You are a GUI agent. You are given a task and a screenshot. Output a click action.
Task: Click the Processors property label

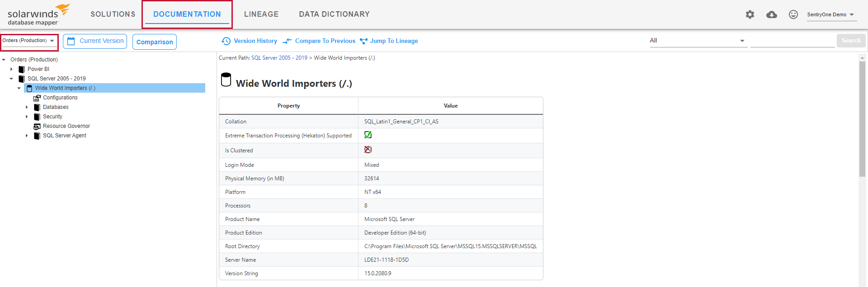[x=238, y=206]
